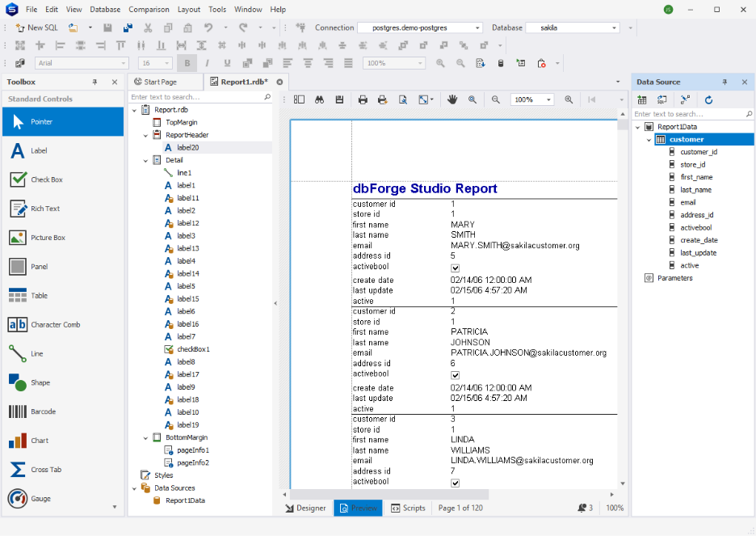
Task: Collapse the customer table in Data Source
Action: [x=649, y=139]
